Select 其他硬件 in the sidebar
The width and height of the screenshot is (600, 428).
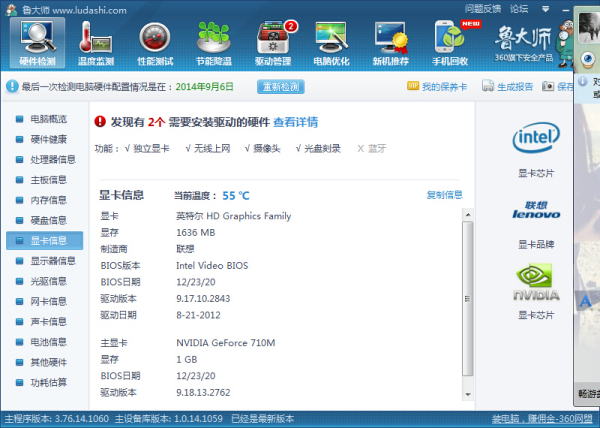44,362
